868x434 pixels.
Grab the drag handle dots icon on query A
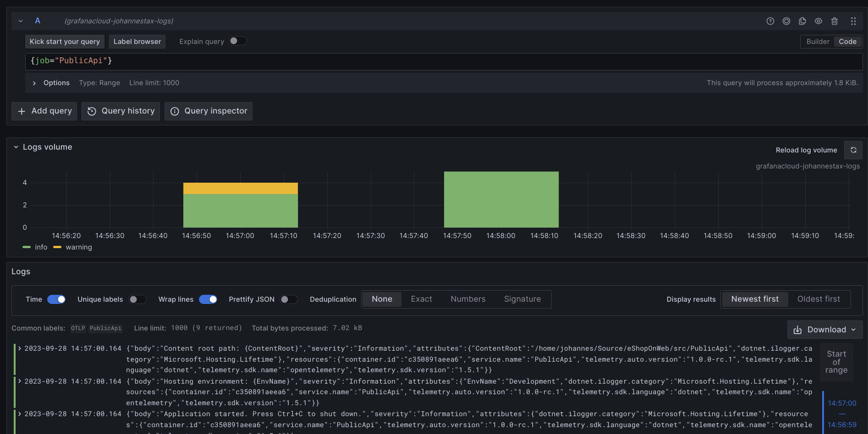853,21
